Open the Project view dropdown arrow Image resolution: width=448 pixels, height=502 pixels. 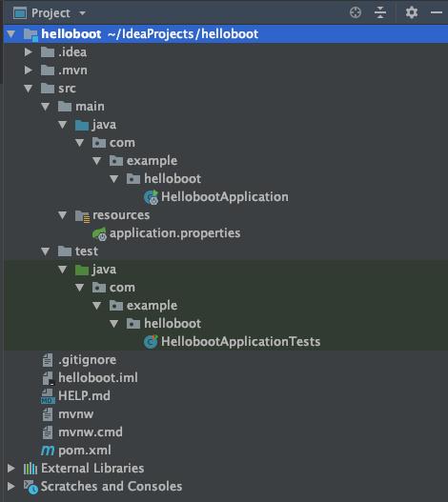pos(82,13)
